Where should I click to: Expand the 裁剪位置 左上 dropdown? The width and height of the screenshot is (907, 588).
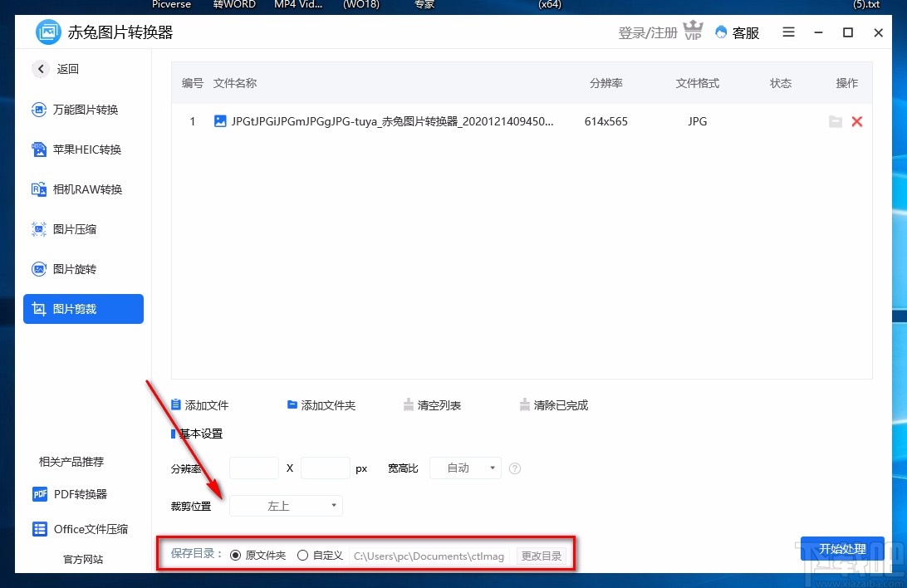tap(285, 505)
